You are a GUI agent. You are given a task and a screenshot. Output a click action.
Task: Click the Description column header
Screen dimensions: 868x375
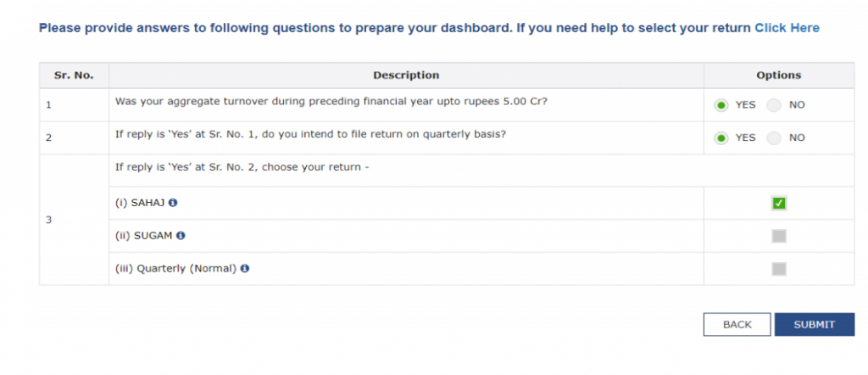pos(406,76)
